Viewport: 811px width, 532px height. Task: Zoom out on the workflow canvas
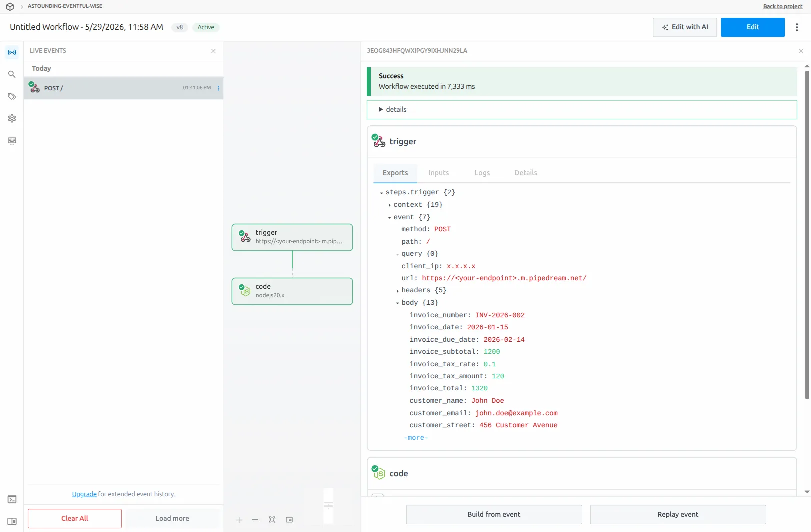255,520
